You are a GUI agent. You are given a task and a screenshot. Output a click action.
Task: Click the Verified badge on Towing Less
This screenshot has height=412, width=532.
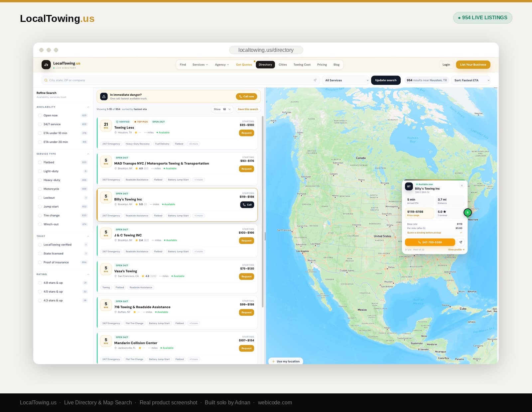pos(123,122)
